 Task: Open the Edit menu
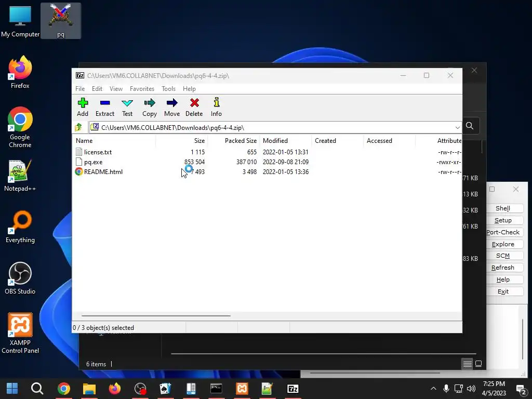(x=97, y=88)
